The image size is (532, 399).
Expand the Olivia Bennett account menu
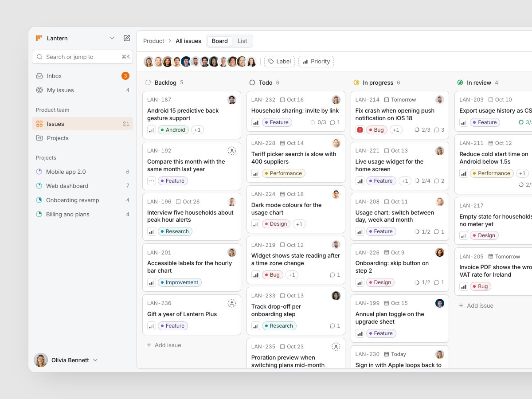[66, 360]
